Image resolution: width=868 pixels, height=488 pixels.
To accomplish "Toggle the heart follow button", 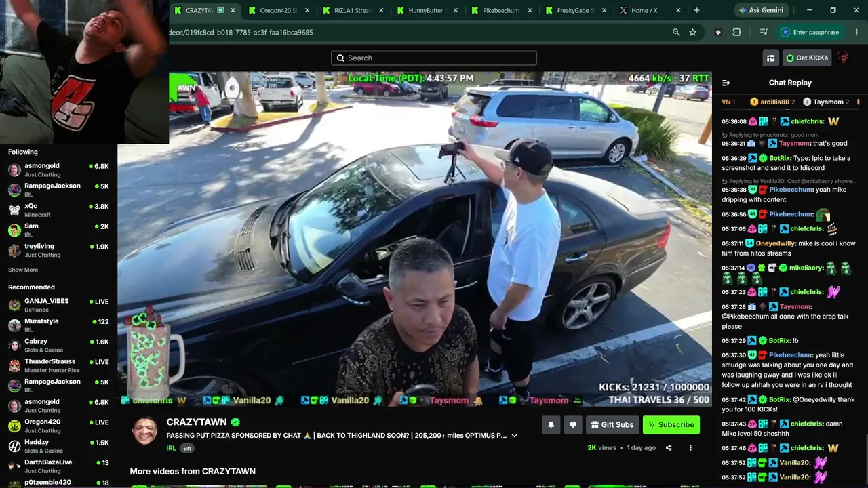I will pos(572,425).
